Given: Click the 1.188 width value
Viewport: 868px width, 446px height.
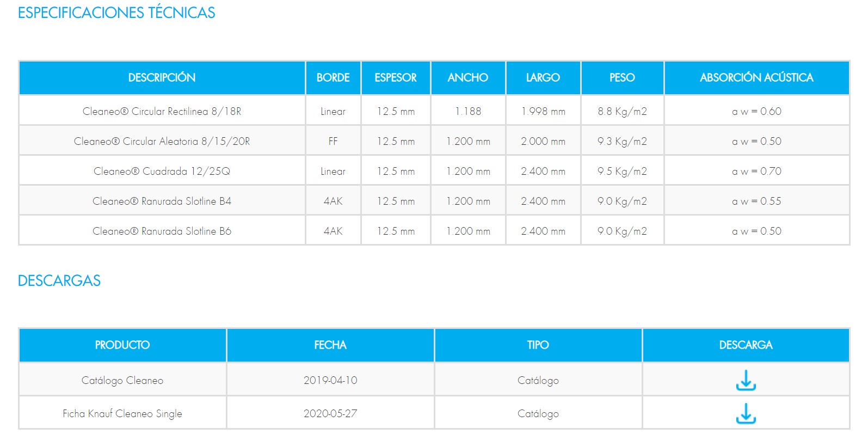Looking at the screenshot, I should click(468, 111).
